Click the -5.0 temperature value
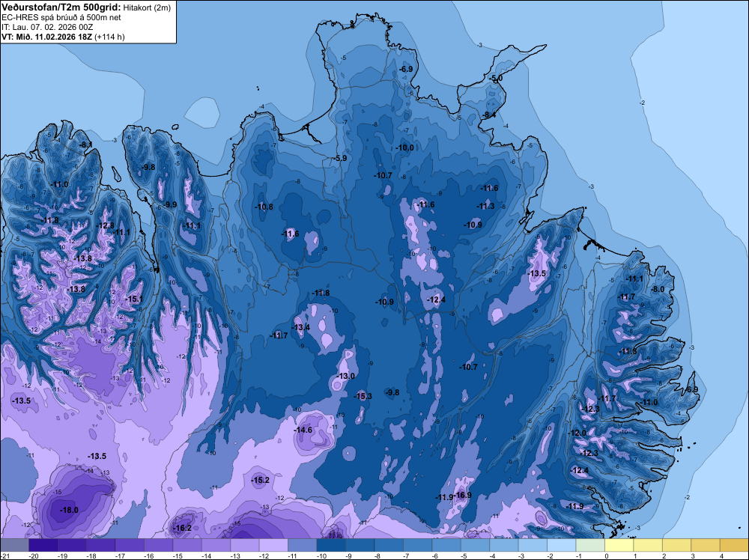Screen dimensions: 749x560 pos(496,79)
